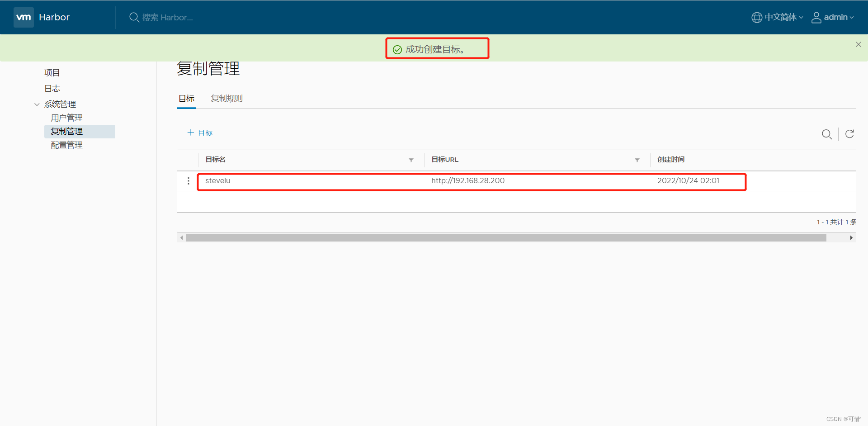Click success checkmark icon in banner
The image size is (868, 426).
397,50
